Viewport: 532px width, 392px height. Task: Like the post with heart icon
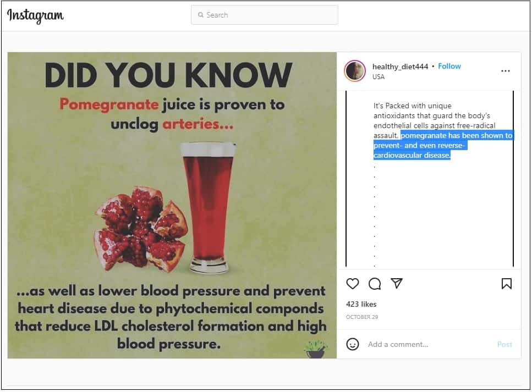353,284
